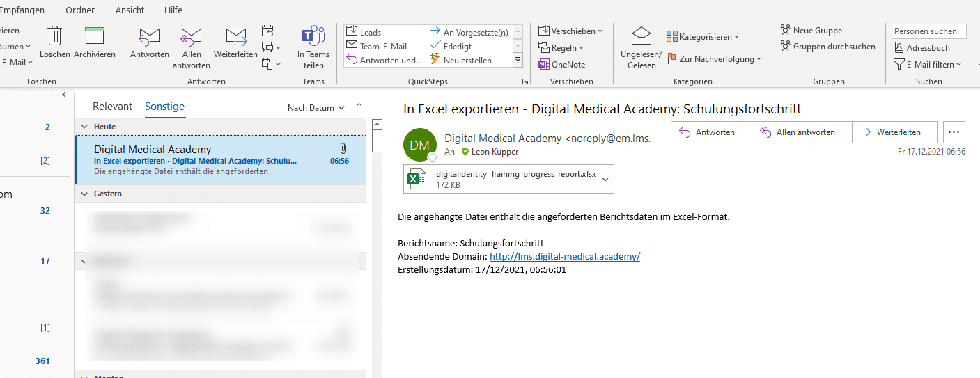The width and height of the screenshot is (980, 378).
Task: Click the DM sender avatar
Action: click(419, 145)
